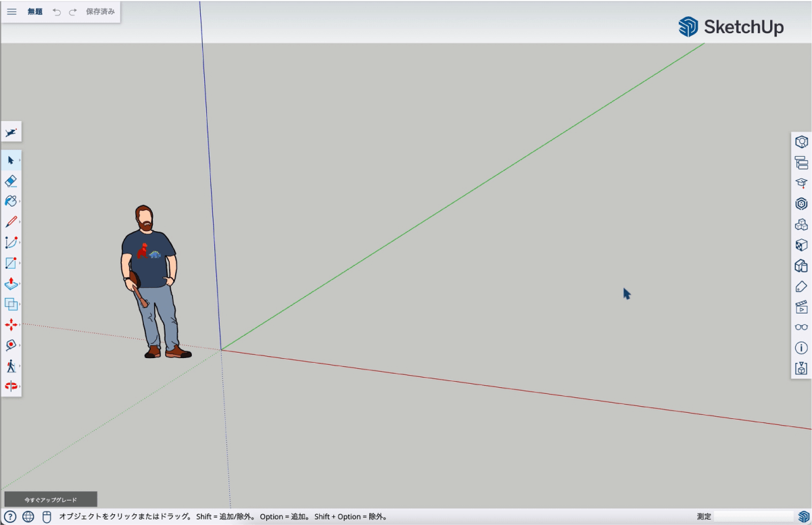Select the Move tool with red arrows
The image size is (812, 525).
point(11,325)
